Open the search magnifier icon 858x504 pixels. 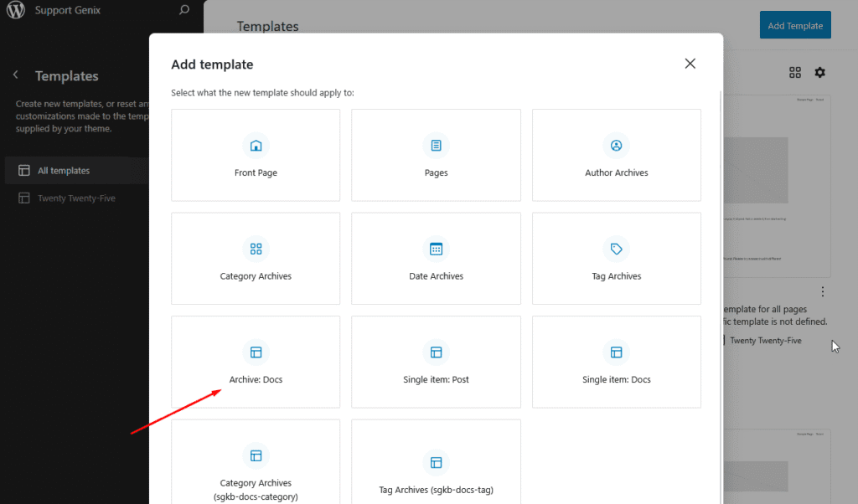(184, 10)
